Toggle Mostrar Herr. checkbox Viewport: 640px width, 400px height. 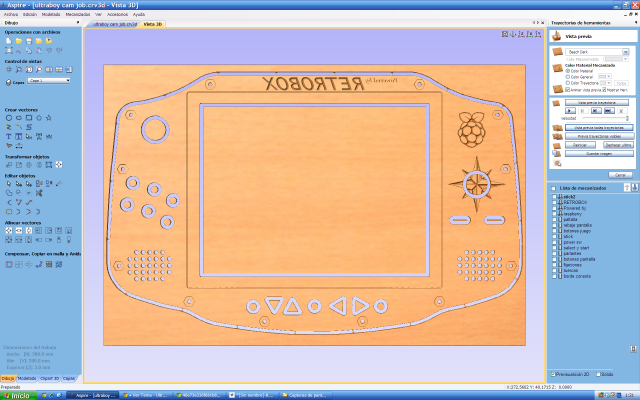coord(604,90)
